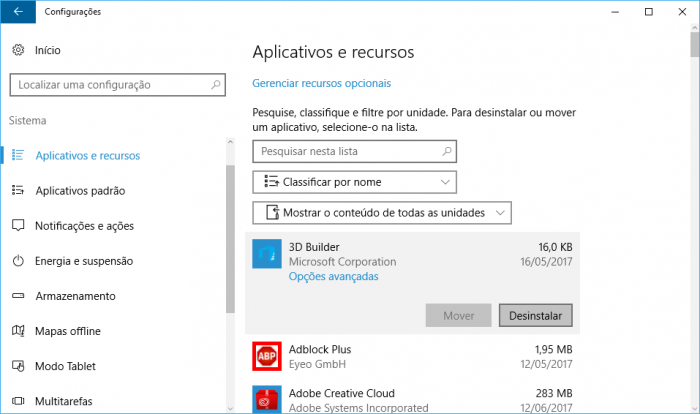The image size is (700, 414).
Task: Open Opções avançadas for 3D Builder
Action: (333, 276)
